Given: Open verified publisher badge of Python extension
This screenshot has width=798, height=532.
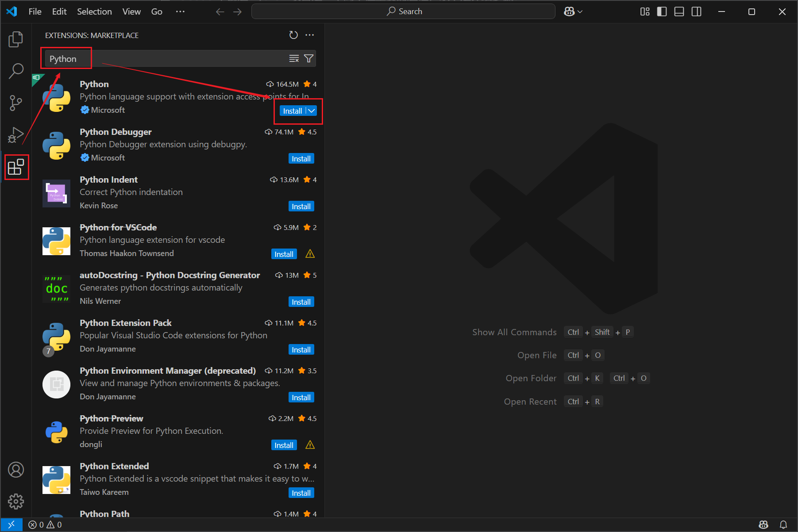Looking at the screenshot, I should pos(85,110).
